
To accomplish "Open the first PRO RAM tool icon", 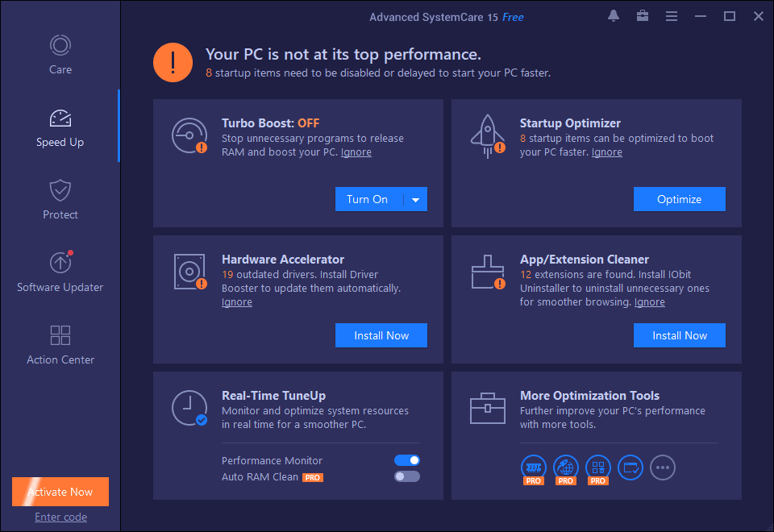I will pyautogui.click(x=534, y=469).
